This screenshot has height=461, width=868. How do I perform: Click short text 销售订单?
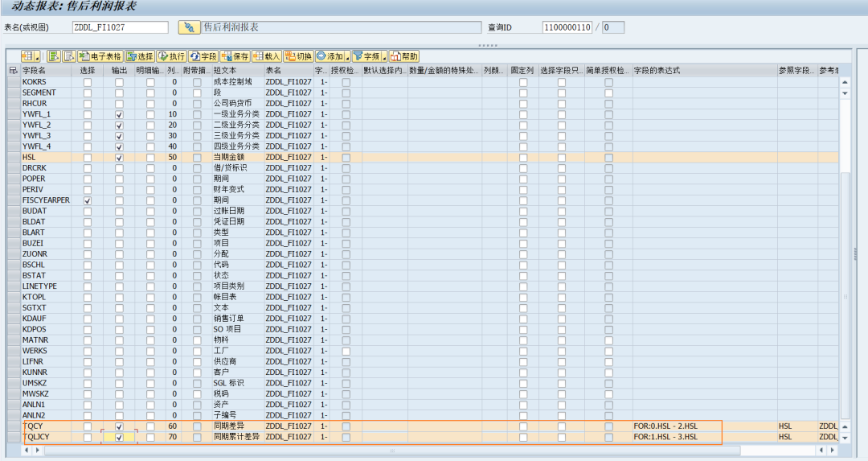pyautogui.click(x=228, y=319)
